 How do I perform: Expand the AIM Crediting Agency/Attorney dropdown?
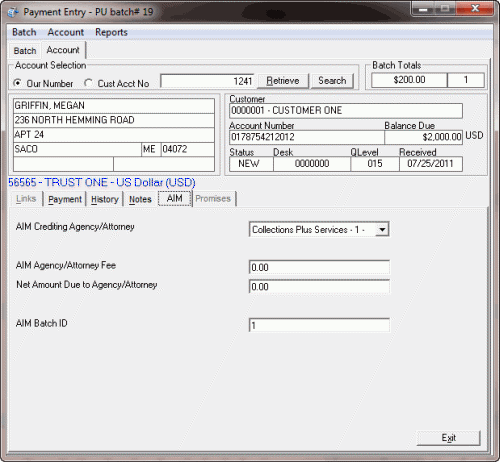(382, 230)
